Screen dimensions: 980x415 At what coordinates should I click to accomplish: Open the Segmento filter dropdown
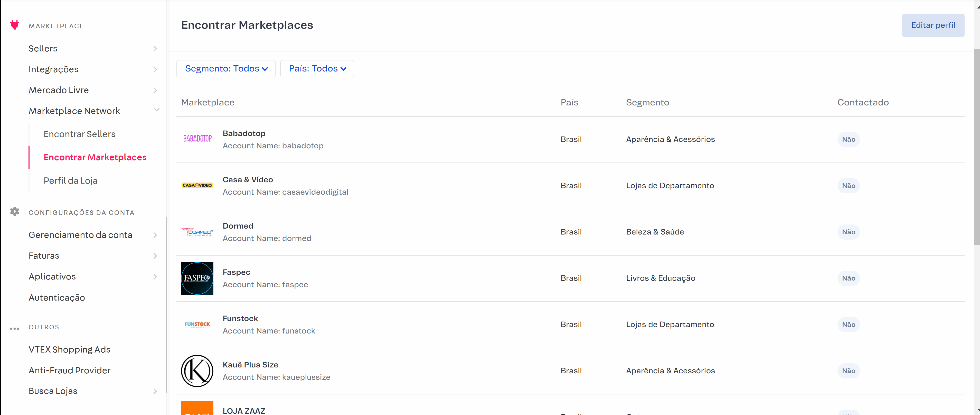(226, 69)
